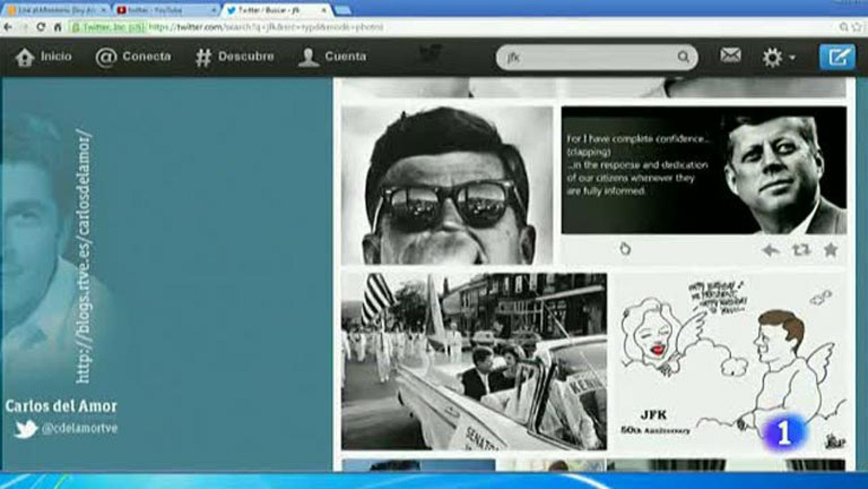Expand the settings gear dropdown caret

click(x=792, y=58)
